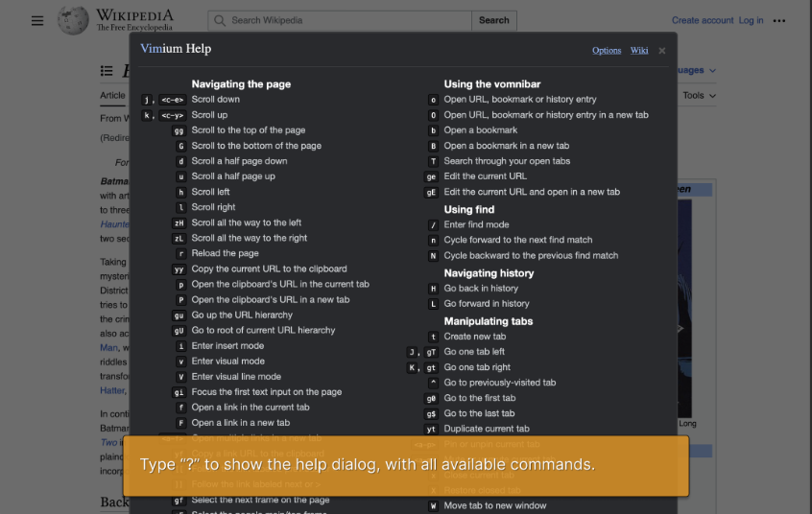Click inside the Search Wikipedia field
The image size is (812, 514).
(x=340, y=21)
